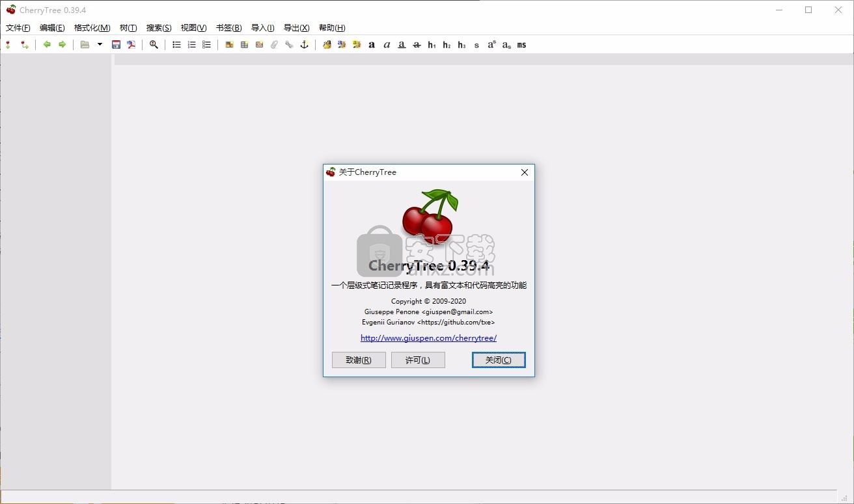Apply heading 1 style icon
Screen dimensions: 854x504
point(432,45)
